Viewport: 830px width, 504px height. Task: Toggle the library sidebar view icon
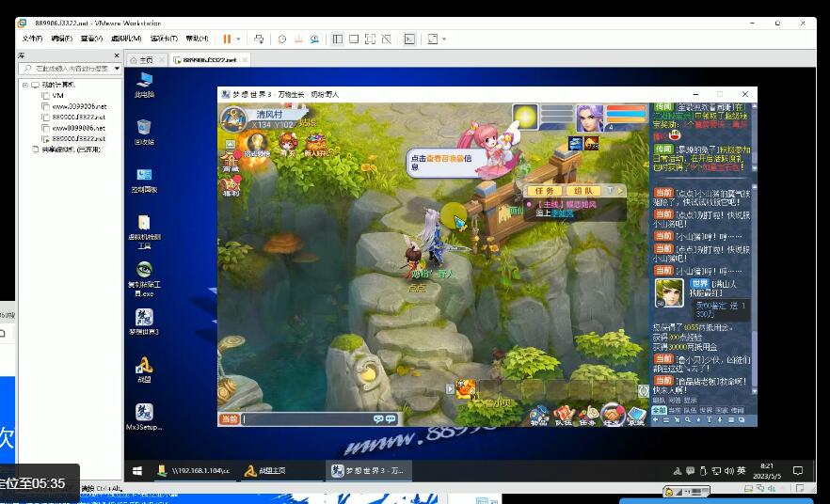338,39
